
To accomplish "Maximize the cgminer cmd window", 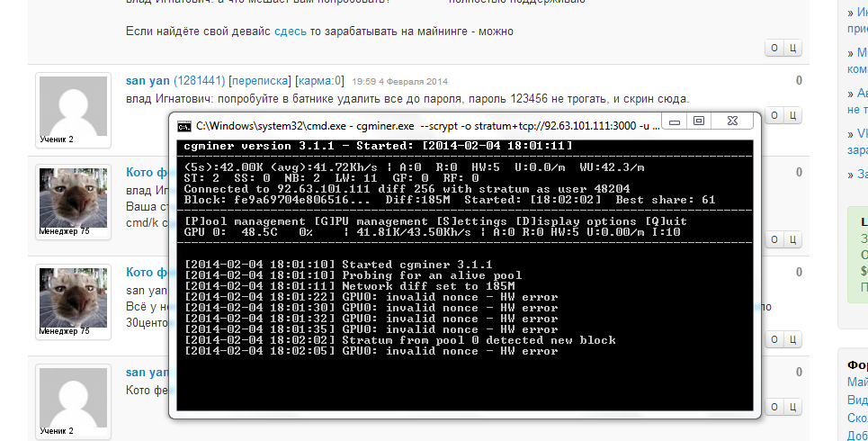I will [x=699, y=121].
